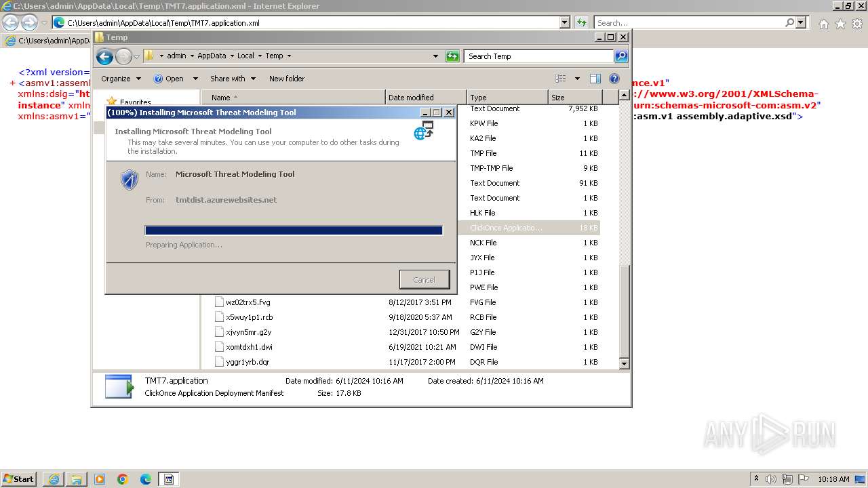The height and width of the screenshot is (488, 868).
Task: Open the Action Center flag icon
Action: [804, 479]
